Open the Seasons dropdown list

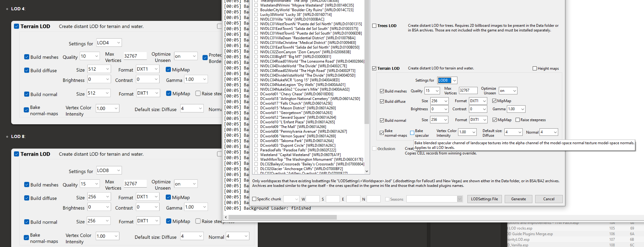434,199
